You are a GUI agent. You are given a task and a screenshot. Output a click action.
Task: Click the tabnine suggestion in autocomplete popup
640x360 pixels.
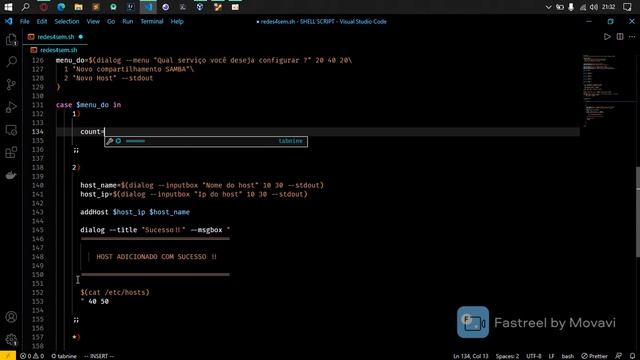click(x=206, y=141)
